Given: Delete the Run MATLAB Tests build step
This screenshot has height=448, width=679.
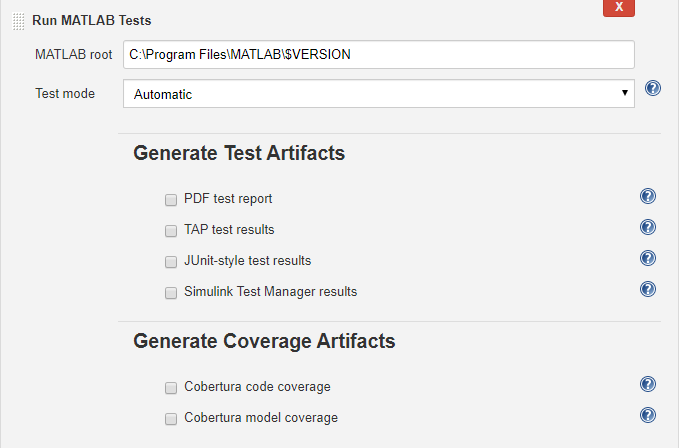Looking at the screenshot, I should point(619,7).
